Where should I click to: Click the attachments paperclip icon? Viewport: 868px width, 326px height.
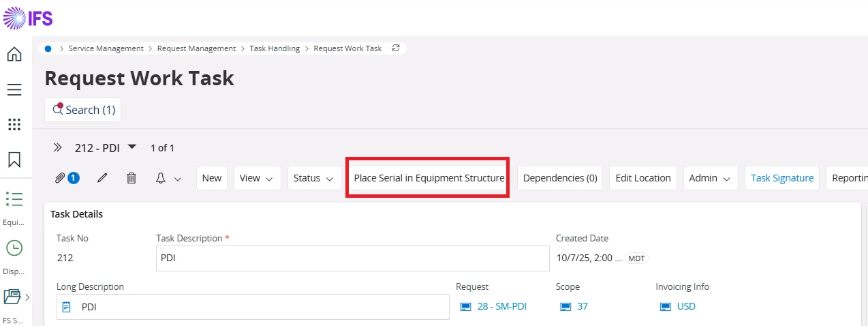click(60, 178)
